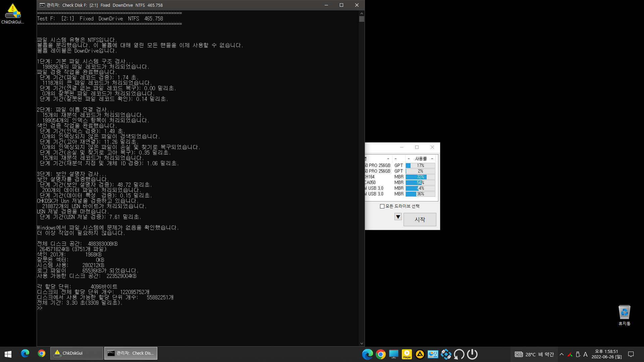Open the weather news widget 28°C
This screenshot has height=362, width=644.
pyautogui.click(x=534, y=354)
